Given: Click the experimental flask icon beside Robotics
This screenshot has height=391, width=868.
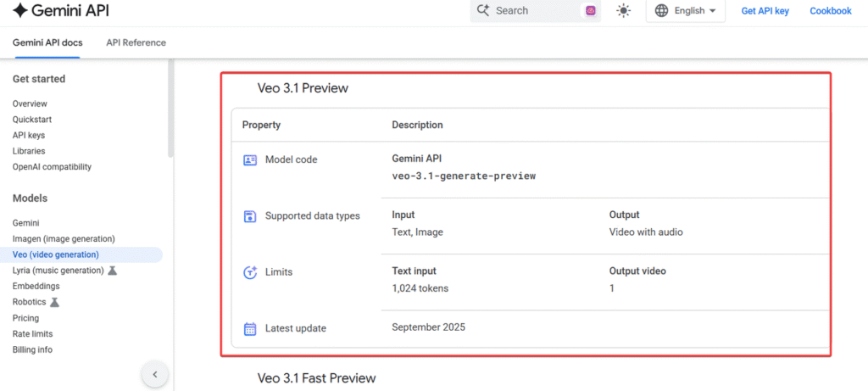Looking at the screenshot, I should 54,302.
